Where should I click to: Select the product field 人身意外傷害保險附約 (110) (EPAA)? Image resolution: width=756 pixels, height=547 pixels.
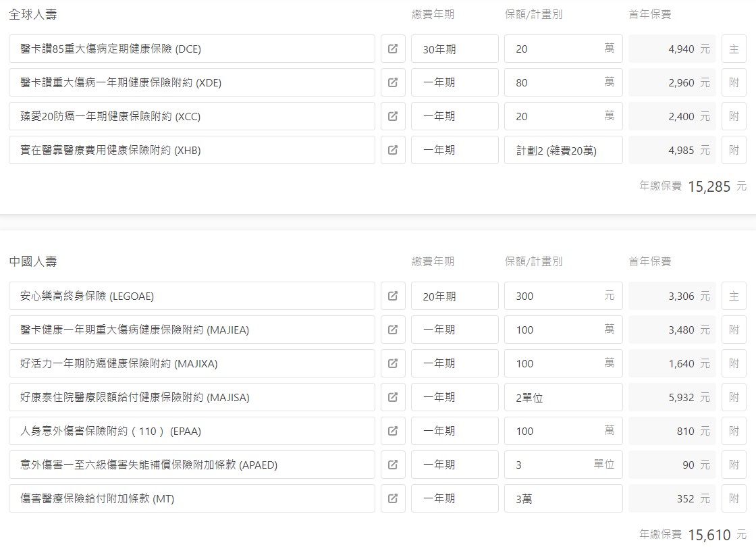click(x=192, y=431)
